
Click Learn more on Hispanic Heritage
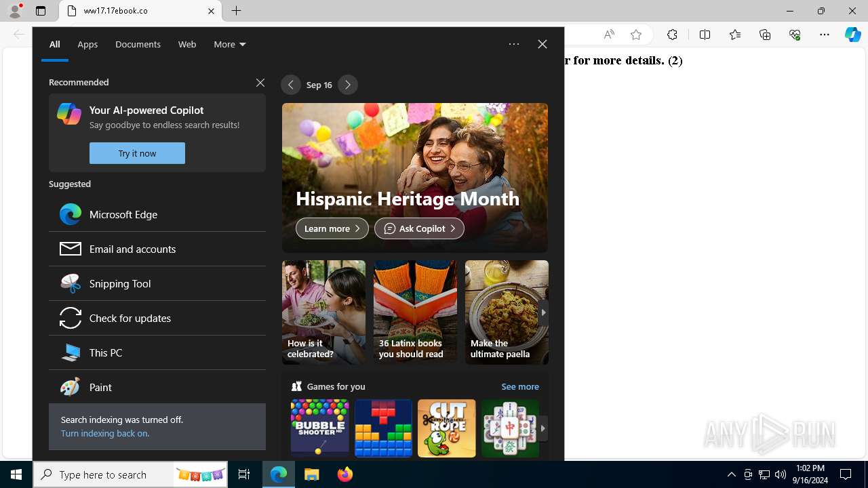[332, 228]
